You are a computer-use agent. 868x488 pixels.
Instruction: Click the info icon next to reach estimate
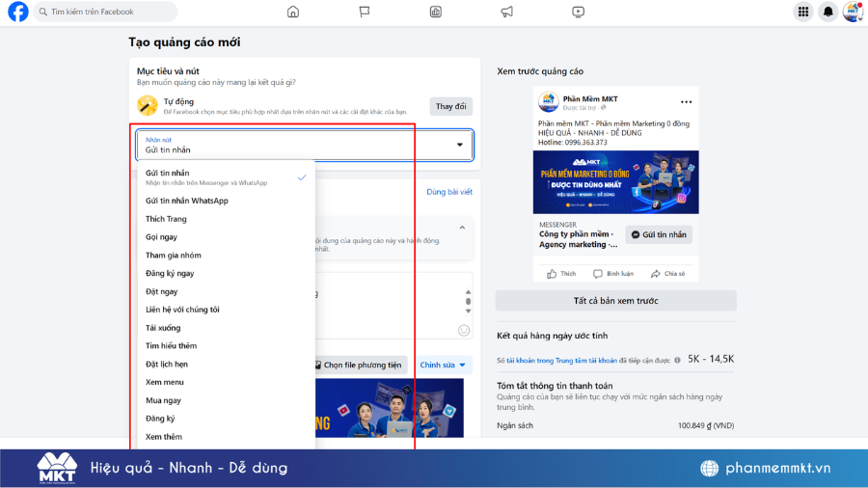[x=677, y=360]
